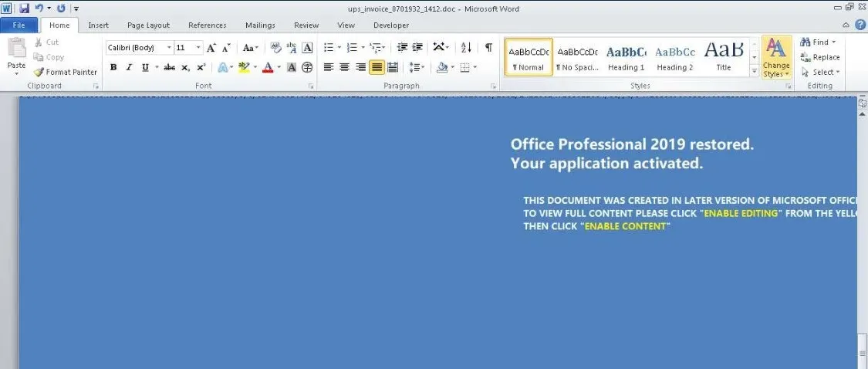This screenshot has width=868, height=369.
Task: Toggle bullet list formatting
Action: coord(328,48)
